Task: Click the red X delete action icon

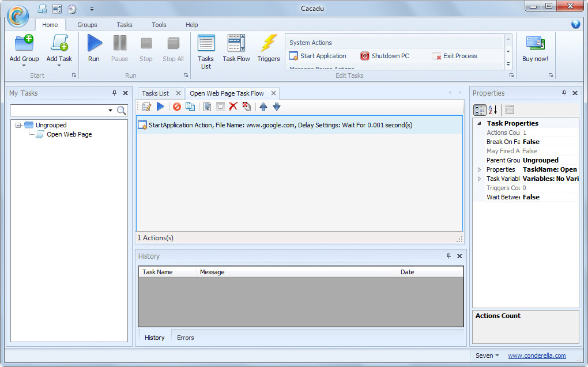Action: (x=233, y=107)
